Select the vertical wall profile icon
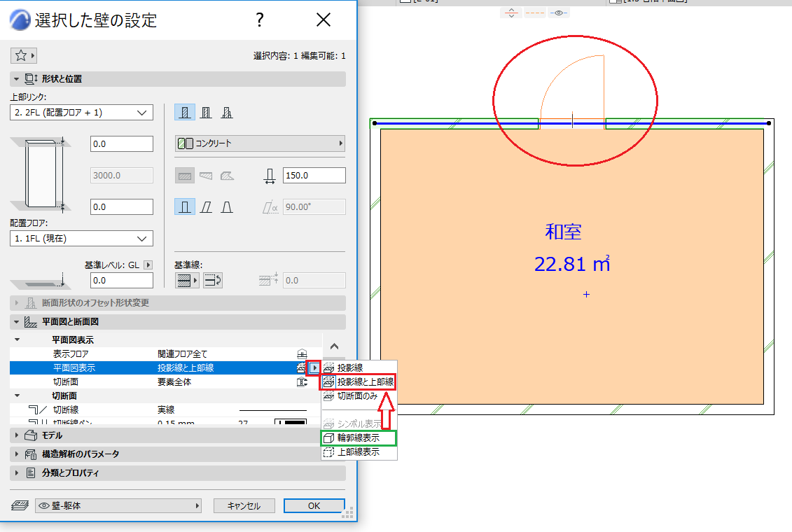792x532 pixels. pyautogui.click(x=185, y=207)
